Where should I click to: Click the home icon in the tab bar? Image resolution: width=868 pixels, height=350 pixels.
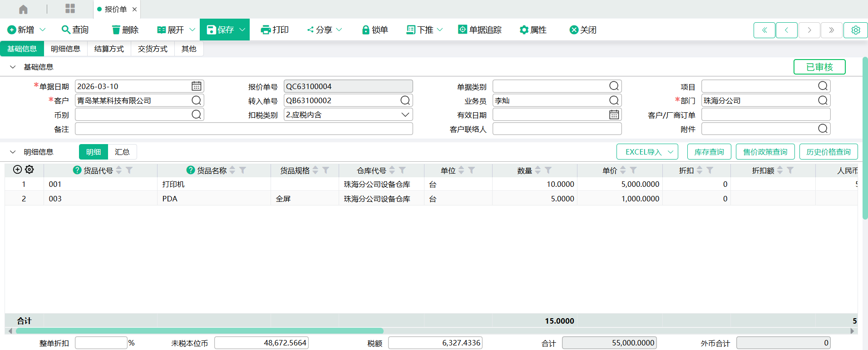pos(23,9)
